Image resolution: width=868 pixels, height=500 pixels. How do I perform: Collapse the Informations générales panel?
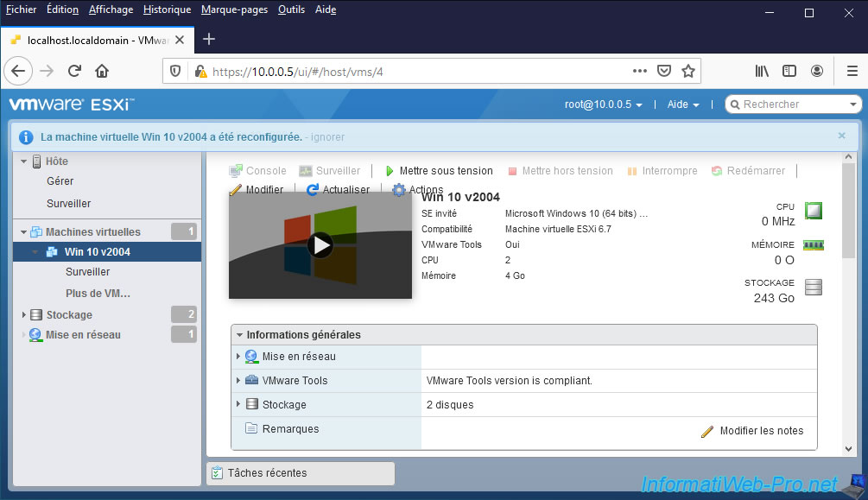(x=238, y=334)
